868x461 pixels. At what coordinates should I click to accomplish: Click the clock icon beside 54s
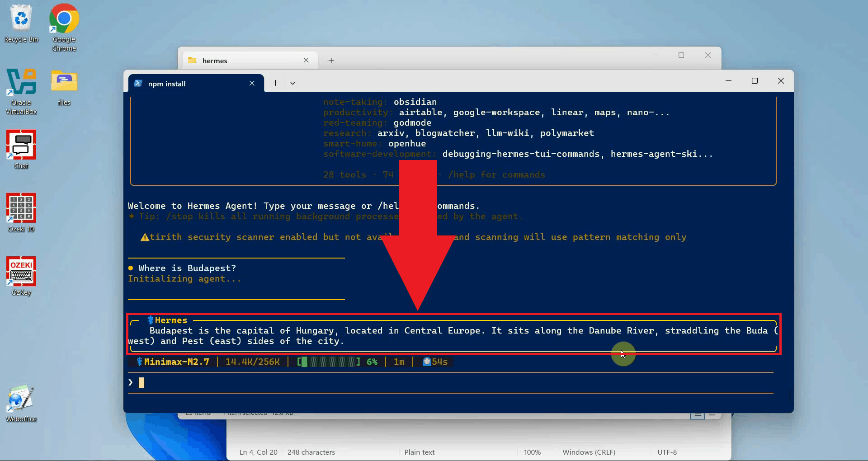pos(427,362)
